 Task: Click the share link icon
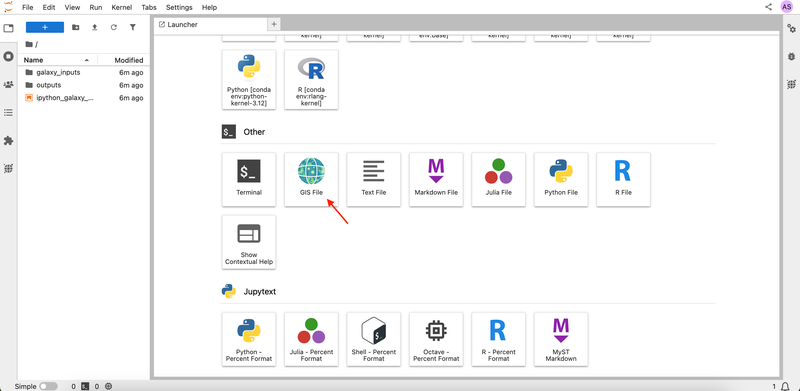tap(768, 7)
